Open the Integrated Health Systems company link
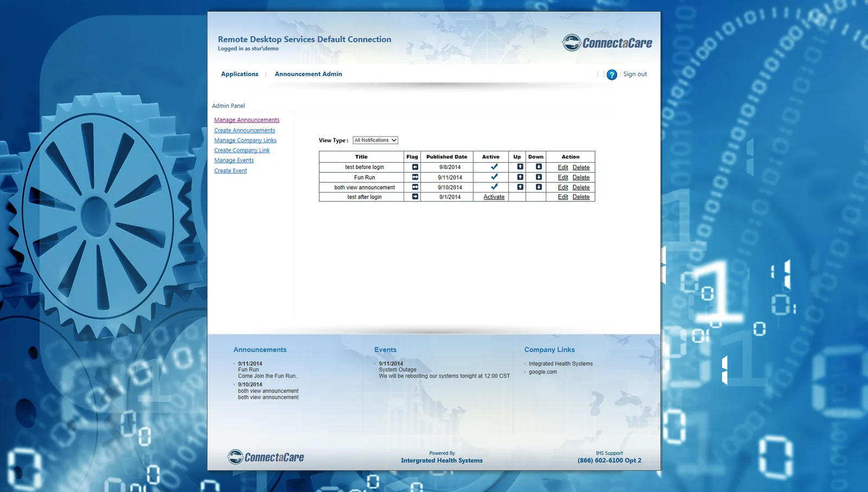Viewport: 868px width, 492px height. [561, 364]
